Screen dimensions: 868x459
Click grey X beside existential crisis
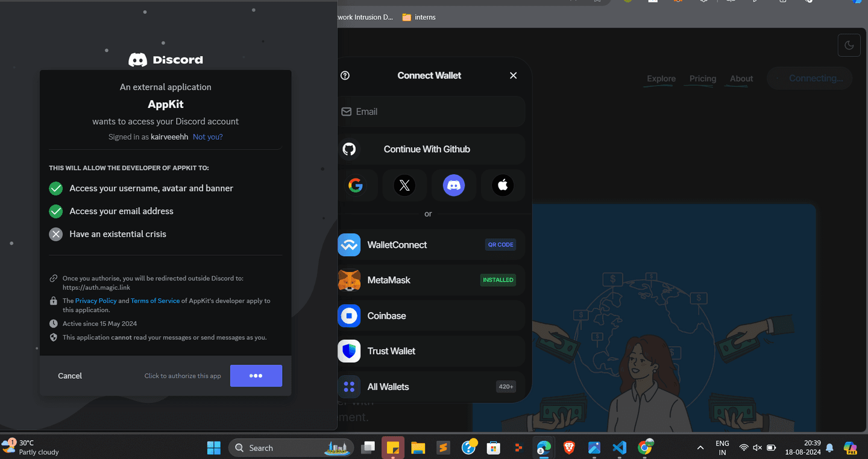click(56, 235)
